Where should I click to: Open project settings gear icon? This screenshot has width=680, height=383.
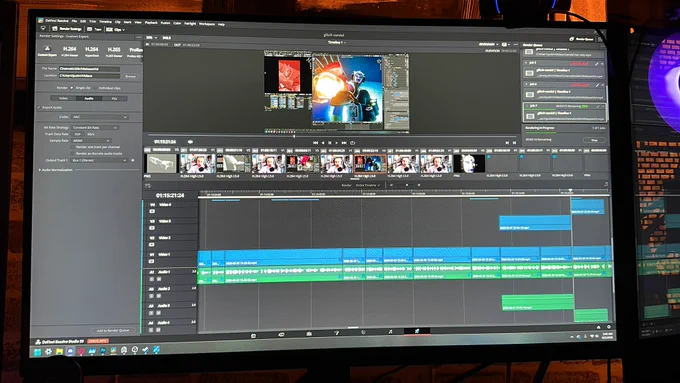point(608,327)
